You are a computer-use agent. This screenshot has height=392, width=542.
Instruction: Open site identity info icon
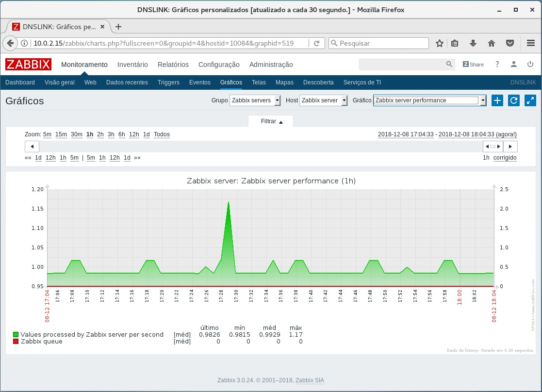24,43
